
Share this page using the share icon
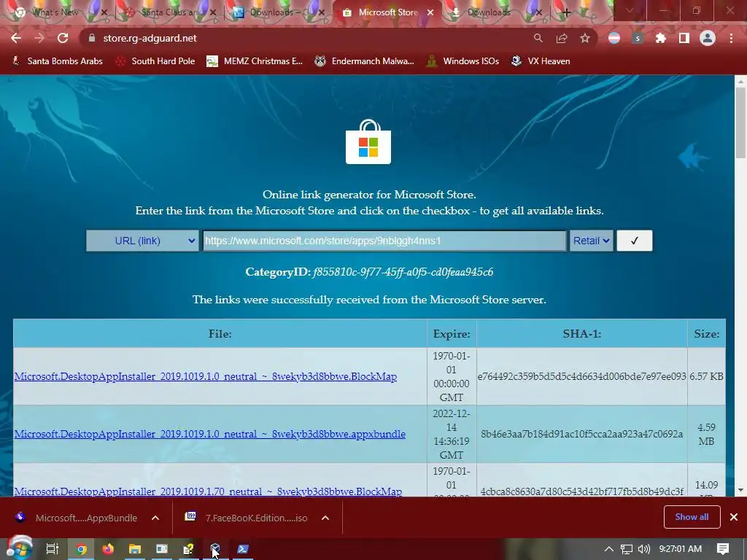click(562, 38)
